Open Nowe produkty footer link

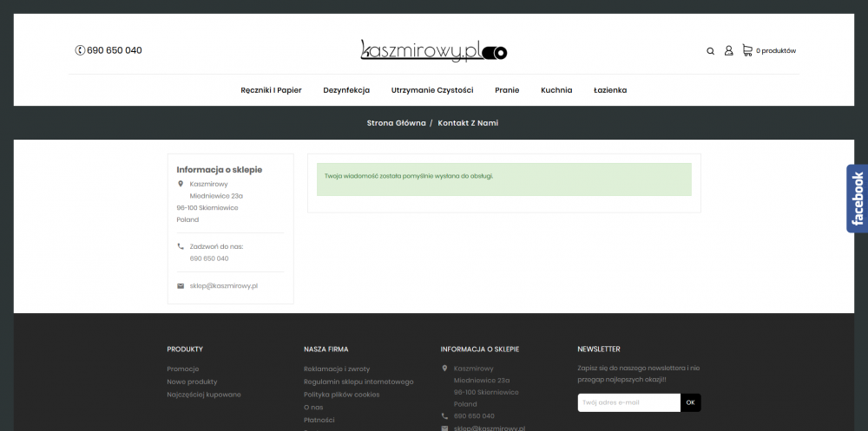192,382
